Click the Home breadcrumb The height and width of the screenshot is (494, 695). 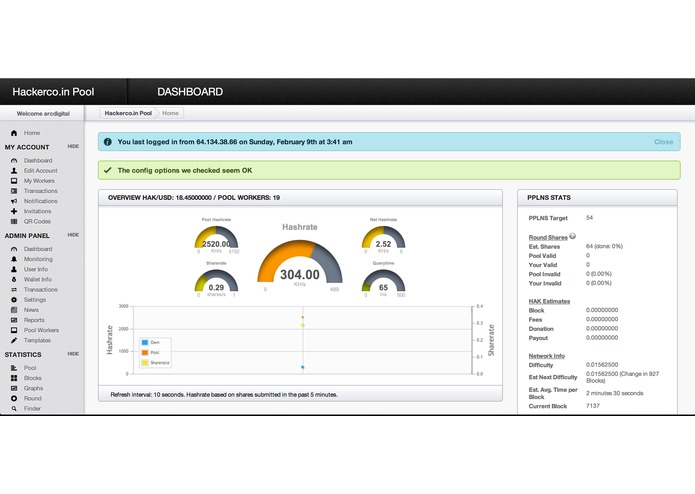[170, 113]
